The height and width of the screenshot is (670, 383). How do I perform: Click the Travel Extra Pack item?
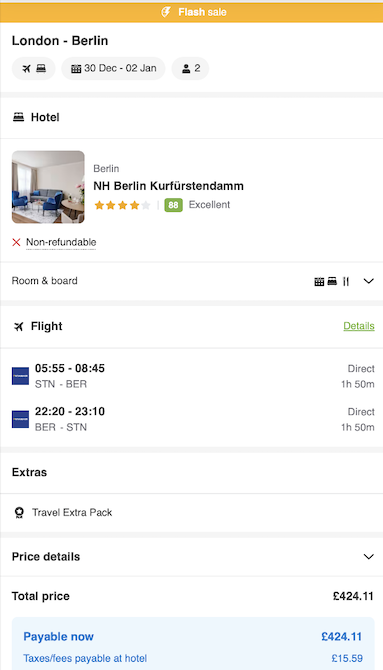tap(192, 512)
